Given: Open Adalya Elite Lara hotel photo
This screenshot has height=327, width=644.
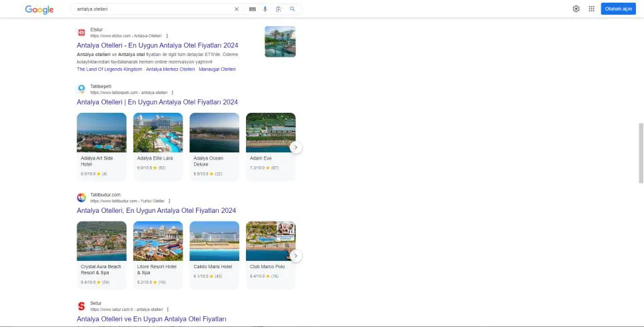Looking at the screenshot, I should [x=158, y=132].
